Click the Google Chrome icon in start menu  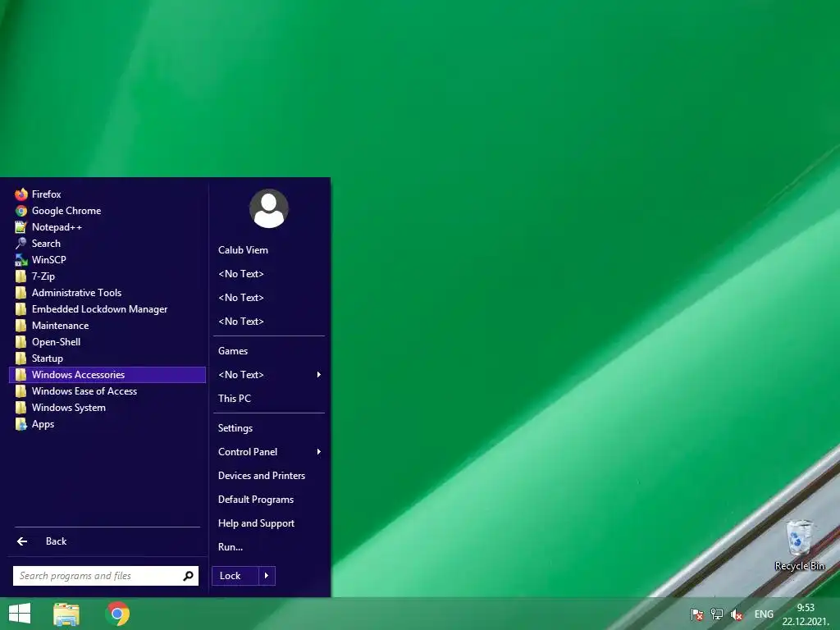click(21, 211)
